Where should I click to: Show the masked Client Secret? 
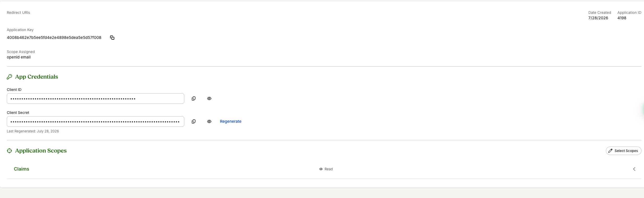pos(209,121)
